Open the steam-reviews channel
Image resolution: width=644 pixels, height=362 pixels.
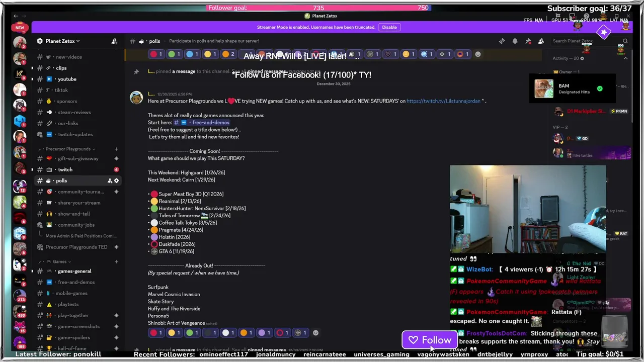tap(78, 112)
